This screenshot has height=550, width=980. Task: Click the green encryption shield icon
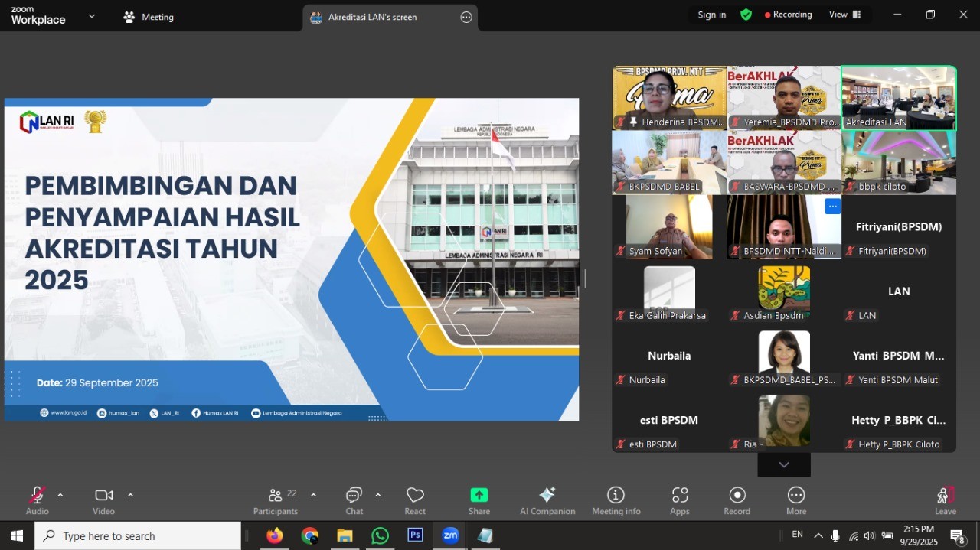pos(746,15)
